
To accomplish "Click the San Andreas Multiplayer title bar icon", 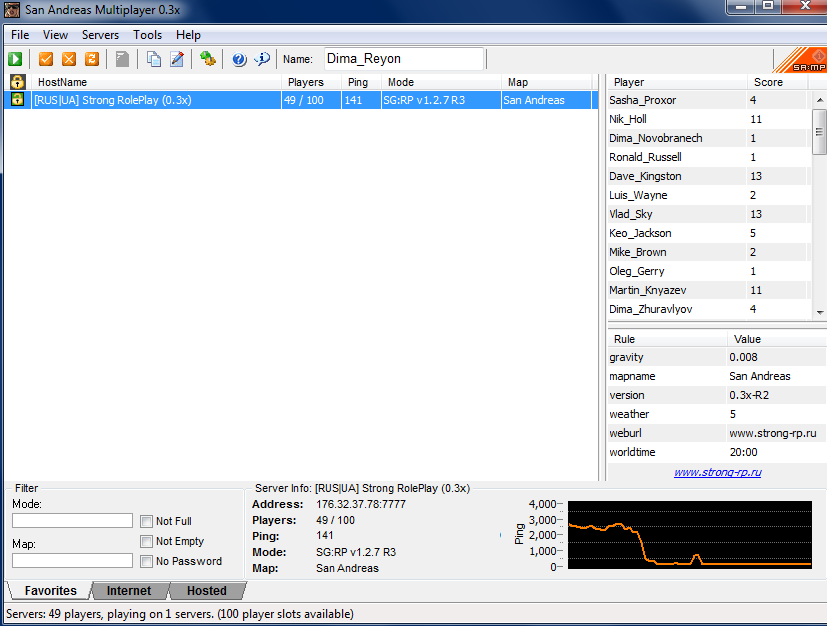I will pos(12,9).
